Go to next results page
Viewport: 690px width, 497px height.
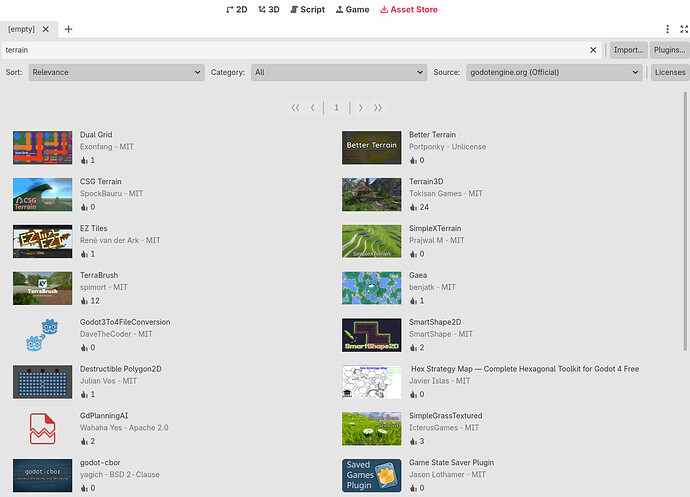pyautogui.click(x=360, y=107)
